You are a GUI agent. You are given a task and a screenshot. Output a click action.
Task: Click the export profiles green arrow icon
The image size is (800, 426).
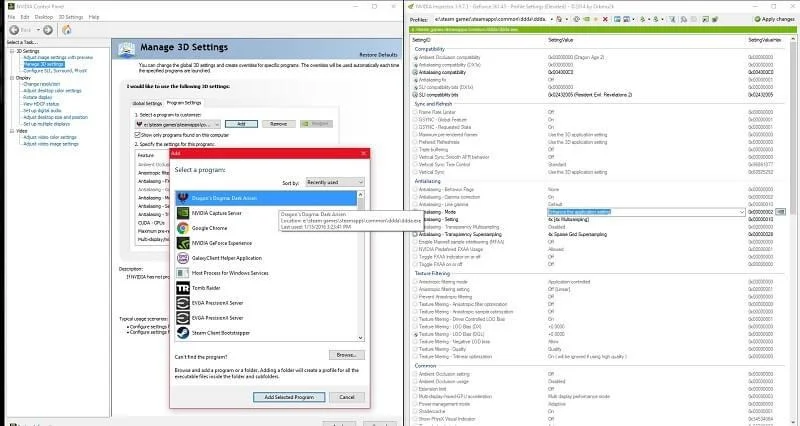642,19
